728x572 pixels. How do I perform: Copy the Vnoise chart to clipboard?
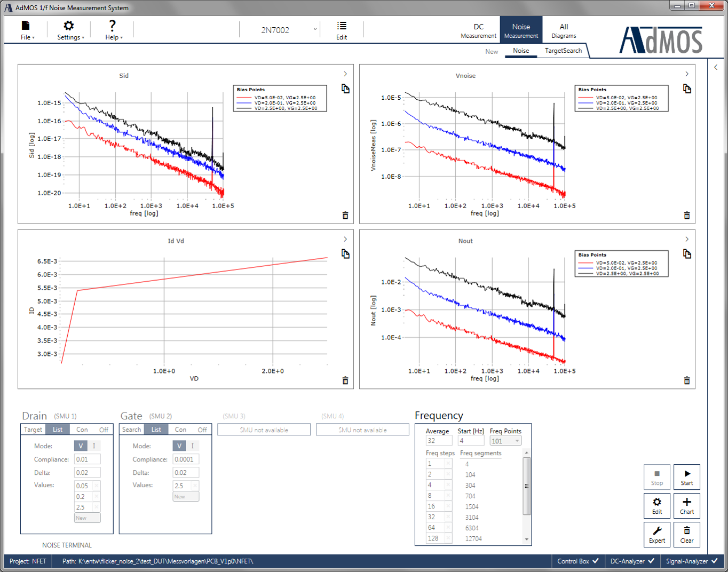click(x=687, y=89)
